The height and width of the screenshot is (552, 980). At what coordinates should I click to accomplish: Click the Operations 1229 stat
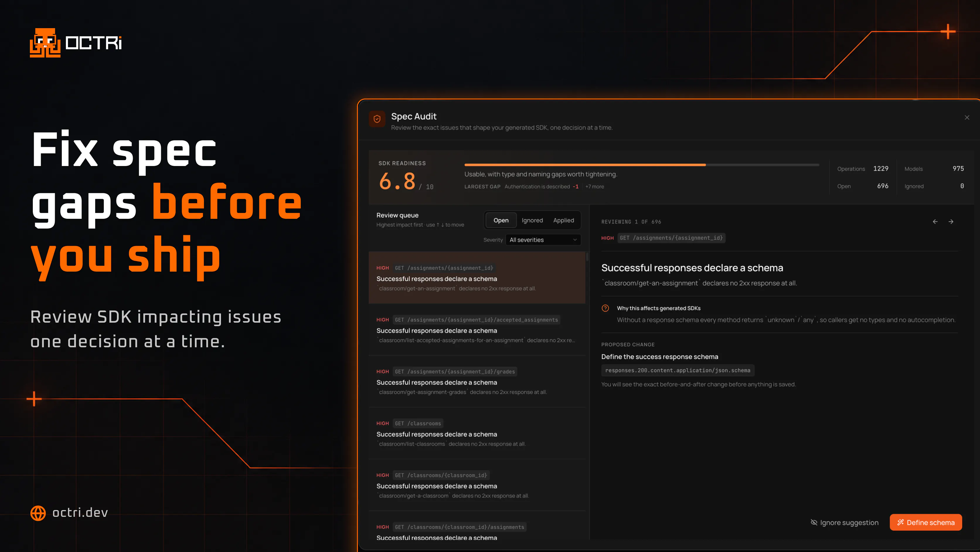pos(862,169)
